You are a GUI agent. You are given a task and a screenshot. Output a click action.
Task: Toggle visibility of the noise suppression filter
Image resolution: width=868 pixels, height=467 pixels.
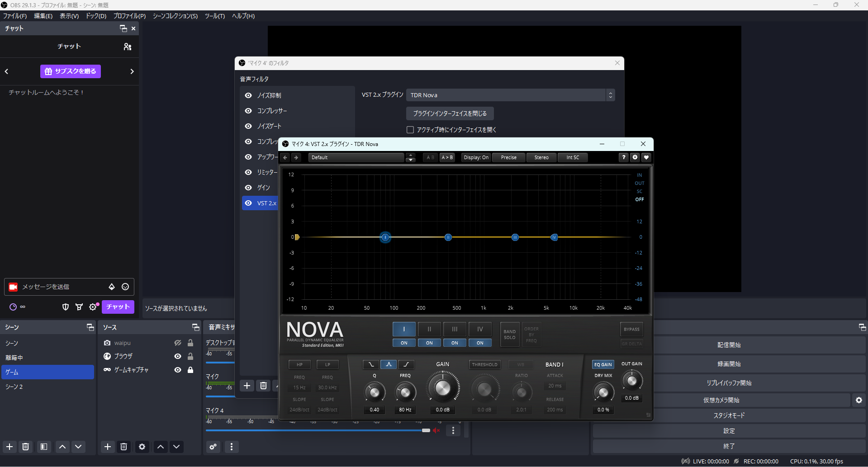(248, 95)
